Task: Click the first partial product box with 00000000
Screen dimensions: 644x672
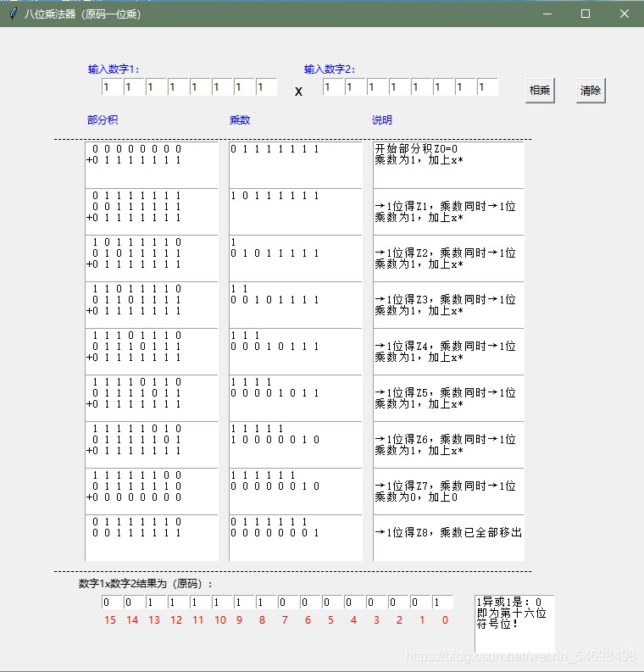Action: pos(152,165)
